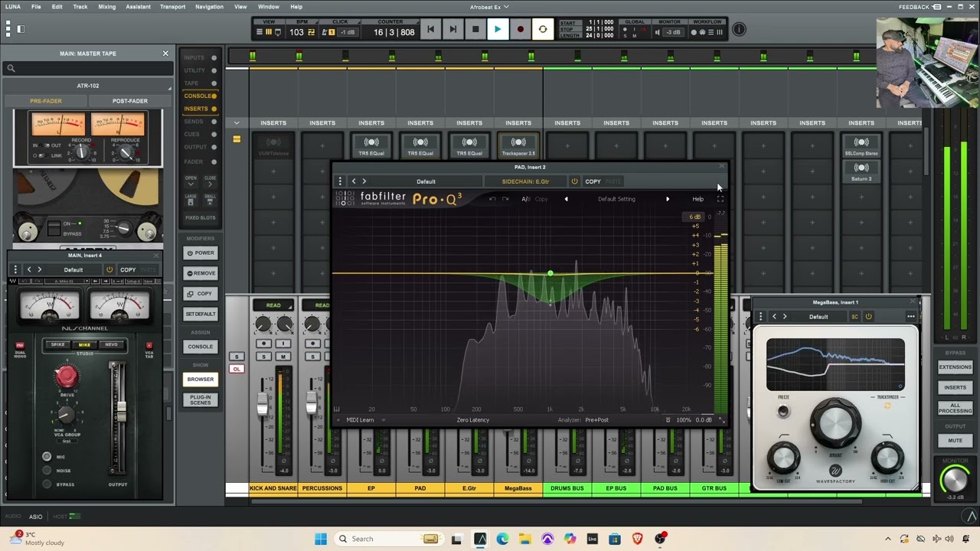Click the REMOVE modifier button
The width and height of the screenshot is (980, 551).
click(201, 273)
